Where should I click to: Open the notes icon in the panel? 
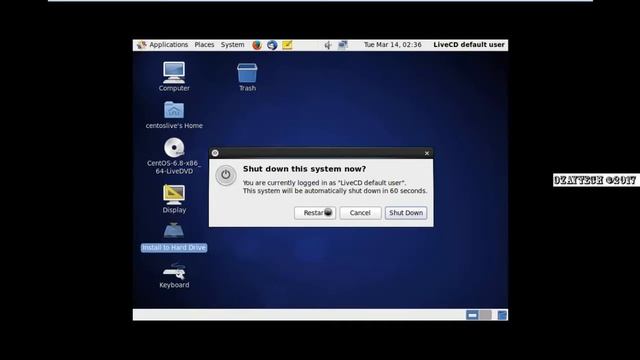point(287,45)
